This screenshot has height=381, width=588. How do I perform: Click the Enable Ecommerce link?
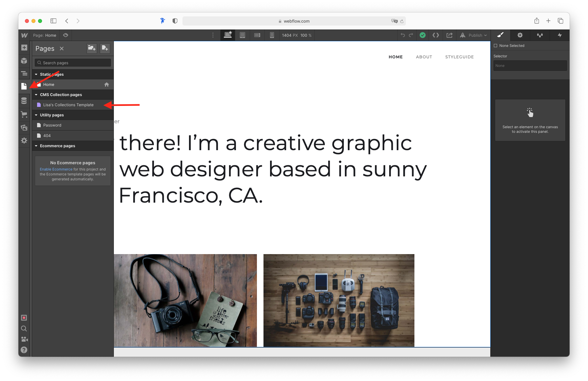56,169
